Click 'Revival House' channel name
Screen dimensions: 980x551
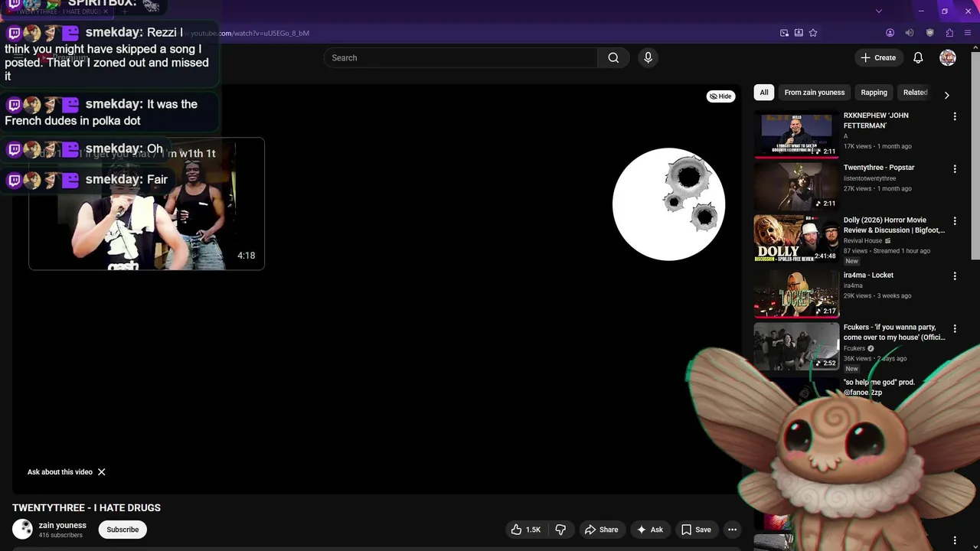[863, 240]
